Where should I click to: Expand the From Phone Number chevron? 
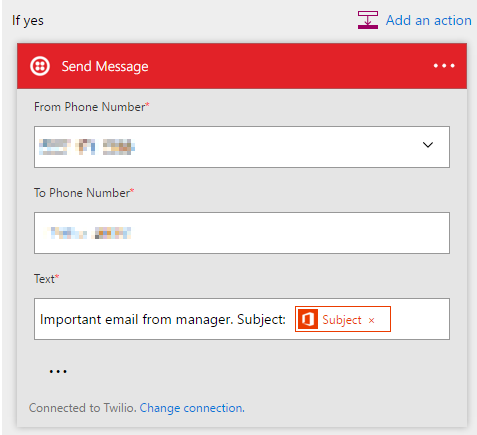pyautogui.click(x=428, y=145)
